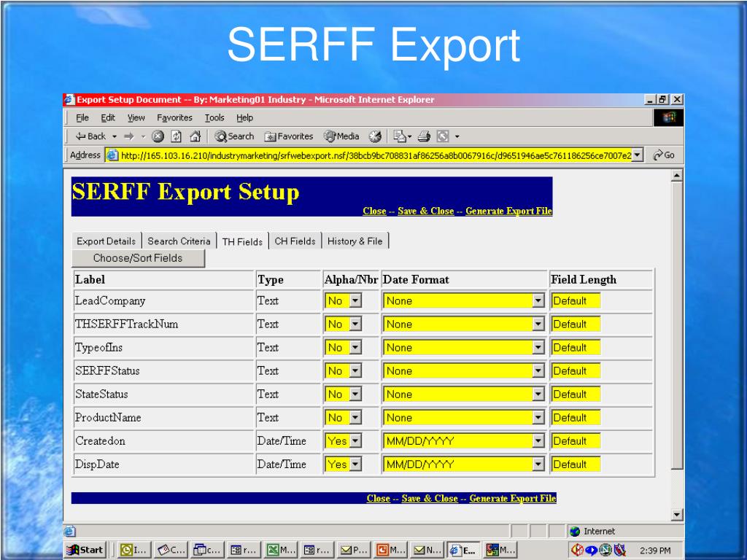Click the page scrollbar down arrow

[677, 514]
